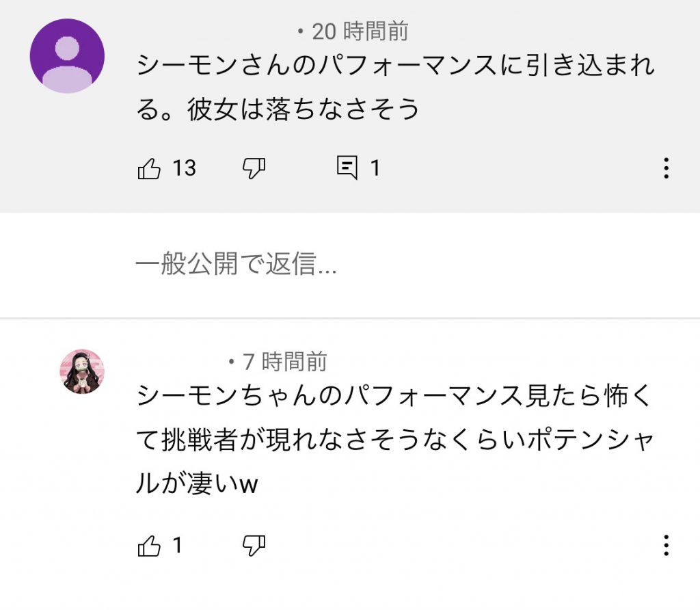Click the reply count beside the speech-bubble icon

(x=375, y=168)
